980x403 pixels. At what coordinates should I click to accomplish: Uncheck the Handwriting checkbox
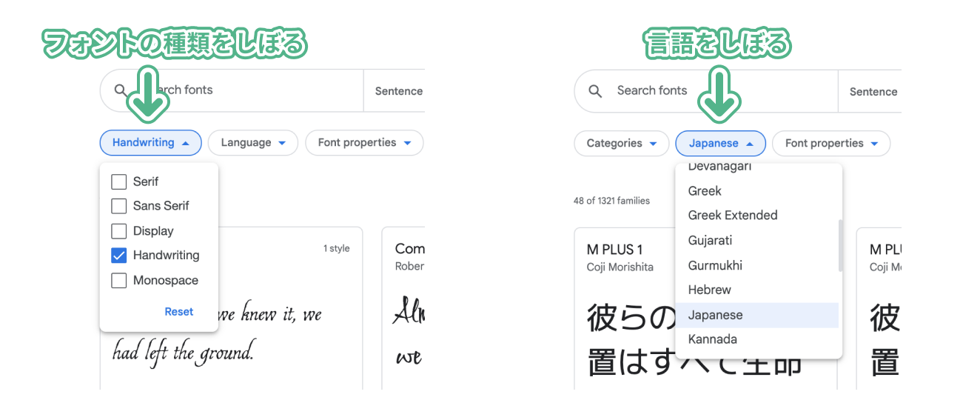pos(118,256)
